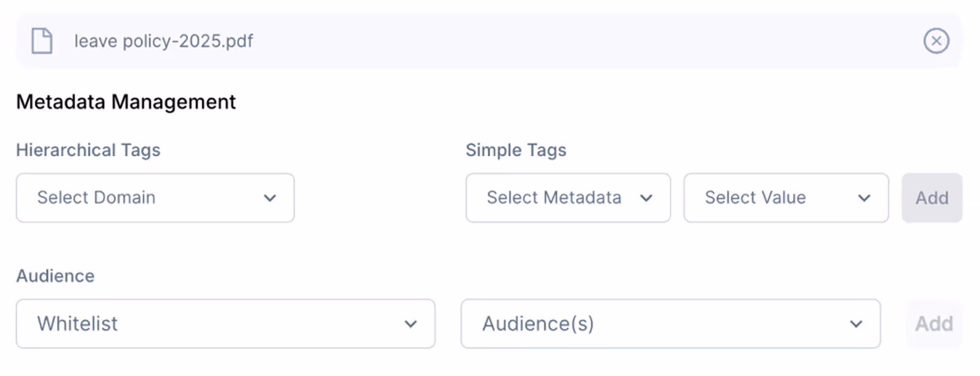980x376 pixels.
Task: Click the chevron arrow in Audience(s) field
Action: 856,324
